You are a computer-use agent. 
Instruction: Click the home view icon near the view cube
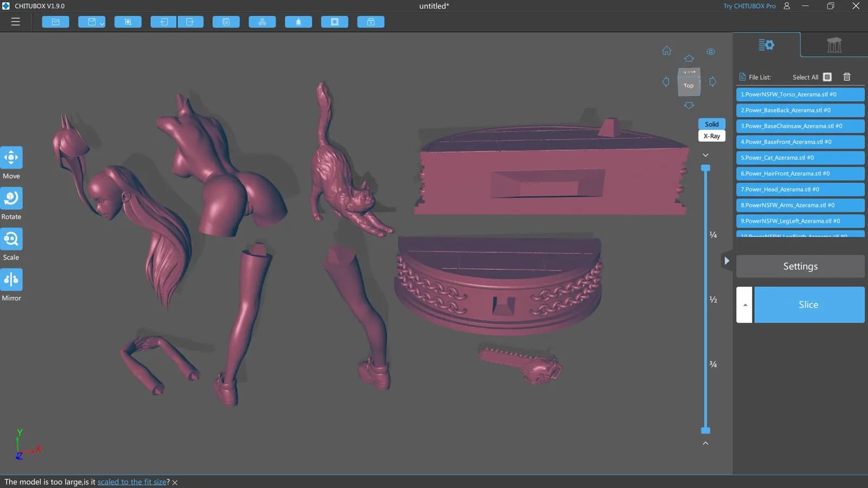667,50
